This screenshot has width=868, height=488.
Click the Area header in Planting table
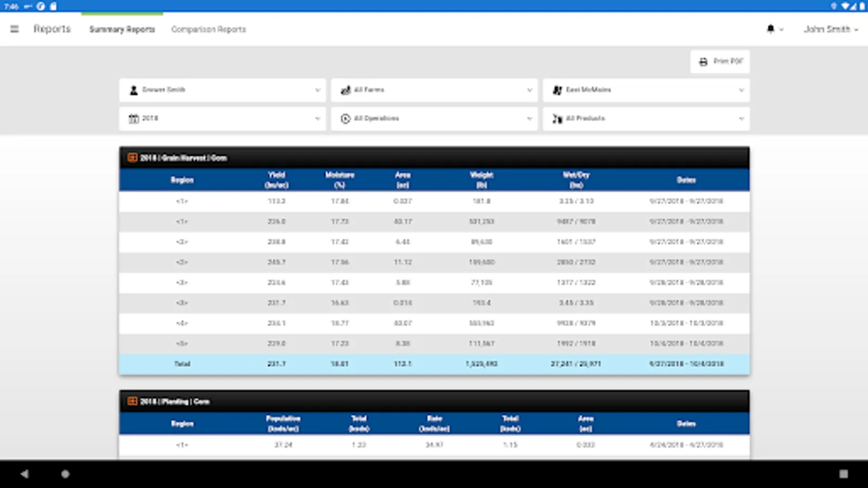pyautogui.click(x=586, y=423)
